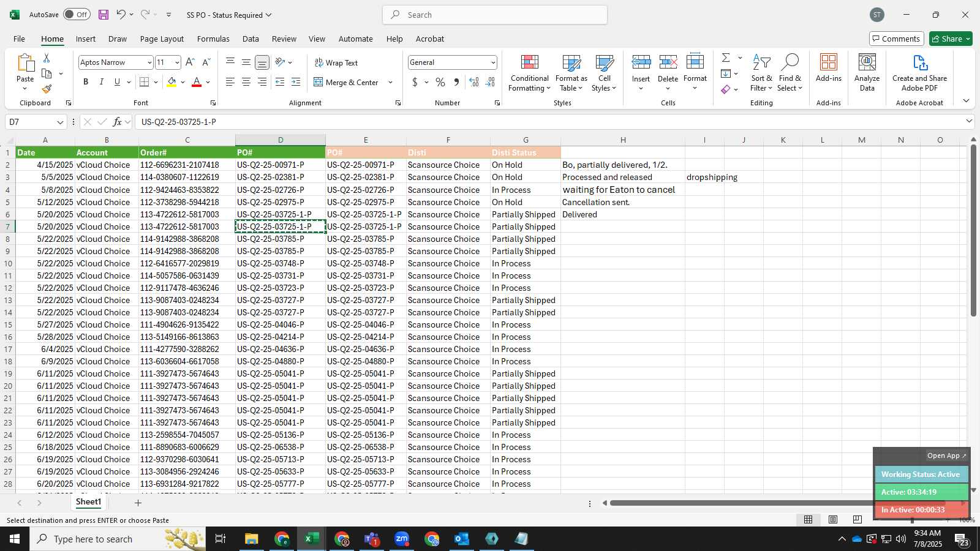
Task: Align text to the right
Action: [262, 82]
